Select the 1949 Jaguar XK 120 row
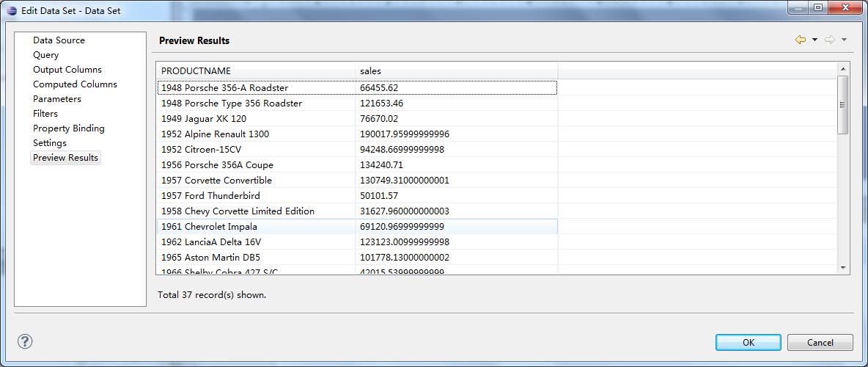This screenshot has height=367, width=868. (357, 119)
